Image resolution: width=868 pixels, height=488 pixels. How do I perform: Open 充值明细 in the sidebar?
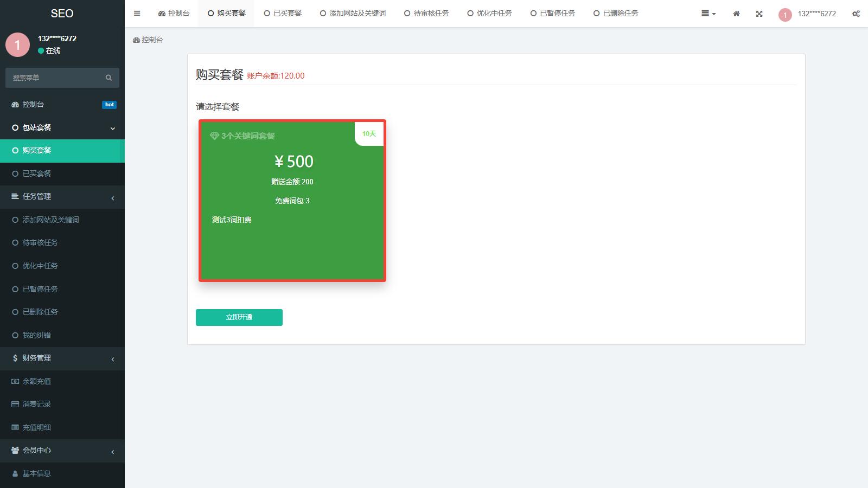coord(62,427)
